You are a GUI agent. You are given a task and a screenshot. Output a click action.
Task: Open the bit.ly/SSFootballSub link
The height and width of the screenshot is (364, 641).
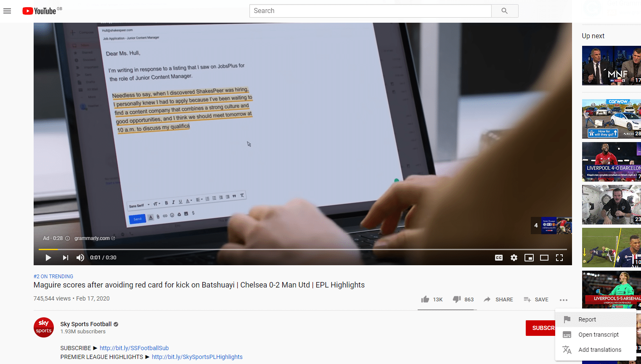click(134, 348)
